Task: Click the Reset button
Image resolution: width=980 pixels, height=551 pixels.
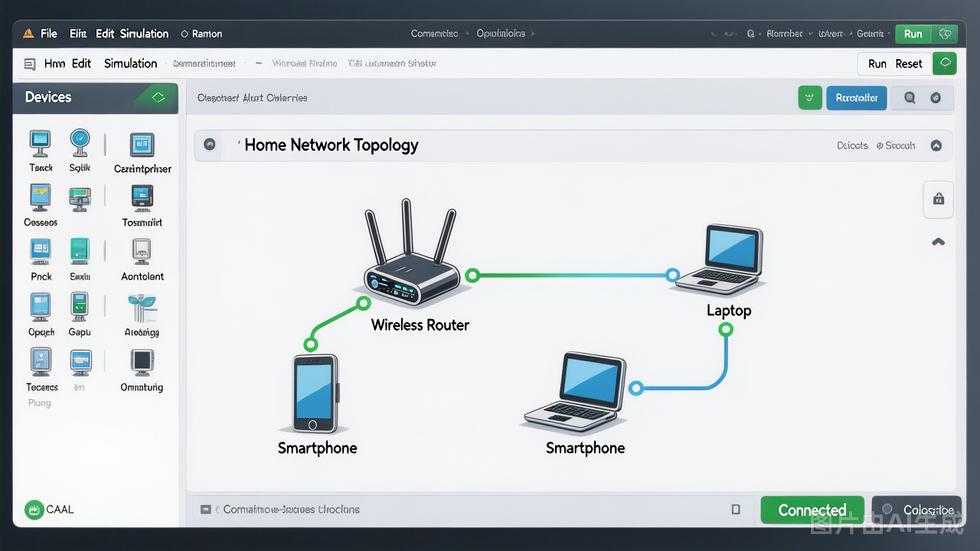Action: pyautogui.click(x=909, y=64)
